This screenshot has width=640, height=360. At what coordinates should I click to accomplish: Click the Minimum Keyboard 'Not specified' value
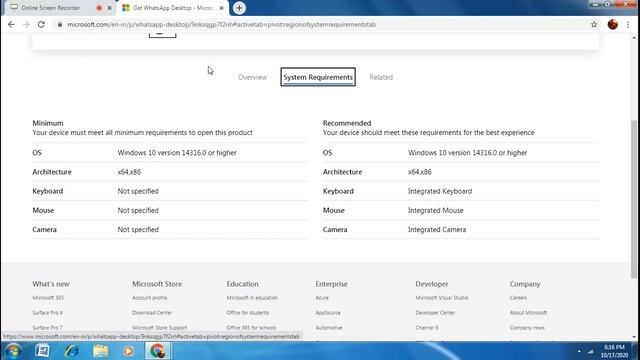click(138, 191)
